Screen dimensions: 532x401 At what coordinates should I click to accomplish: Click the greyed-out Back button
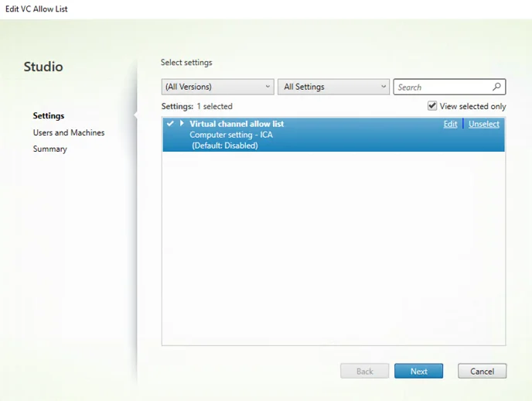click(365, 372)
